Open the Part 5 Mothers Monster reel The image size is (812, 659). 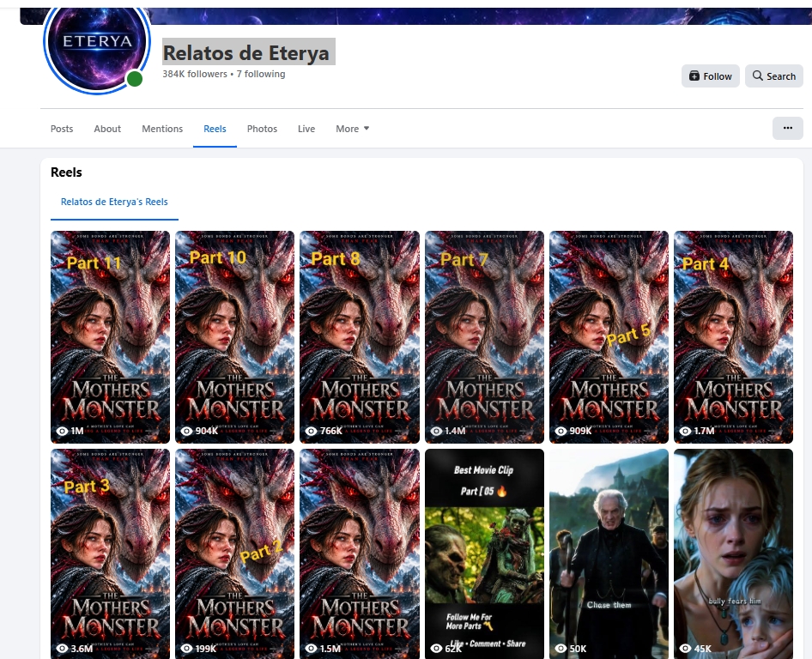click(x=609, y=337)
